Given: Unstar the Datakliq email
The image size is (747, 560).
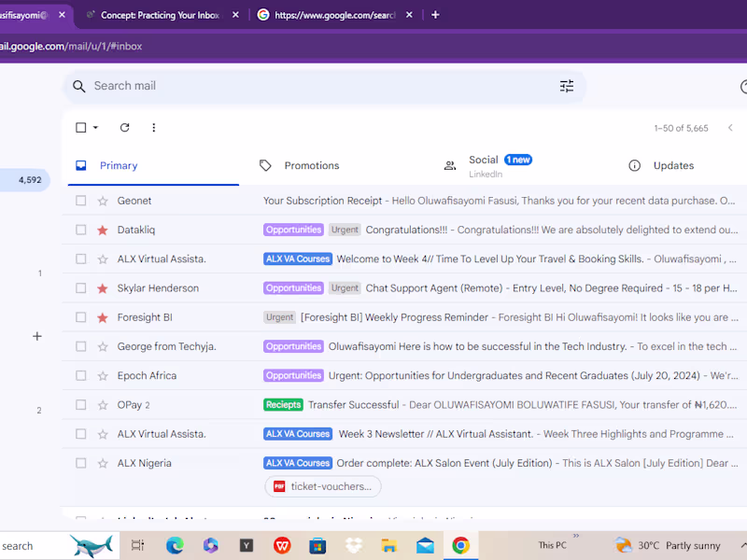Looking at the screenshot, I should (103, 231).
